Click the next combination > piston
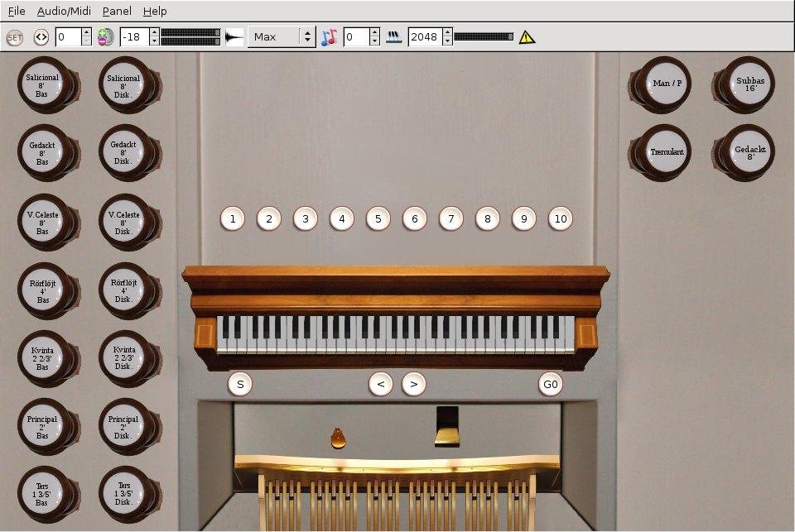The image size is (795, 532). point(414,385)
